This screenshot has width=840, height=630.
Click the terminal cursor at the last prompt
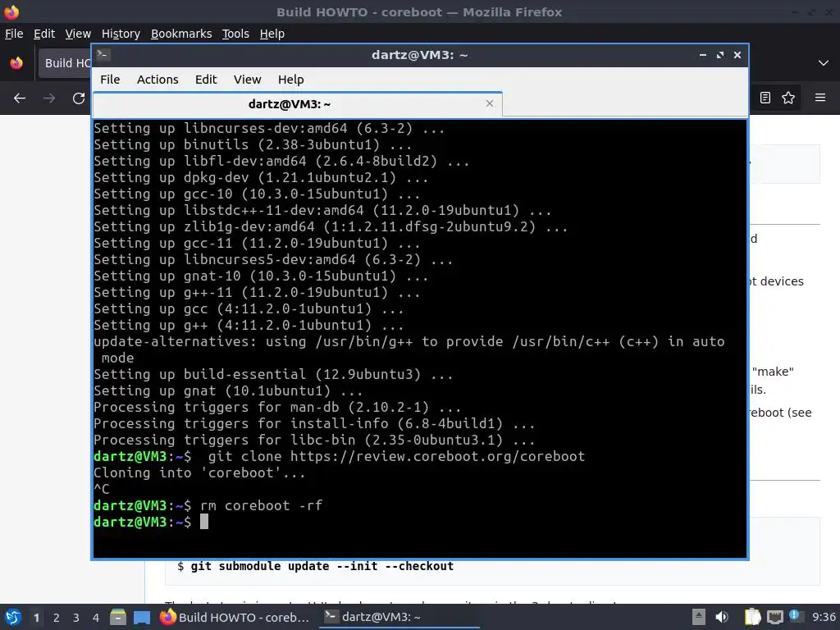click(x=204, y=522)
